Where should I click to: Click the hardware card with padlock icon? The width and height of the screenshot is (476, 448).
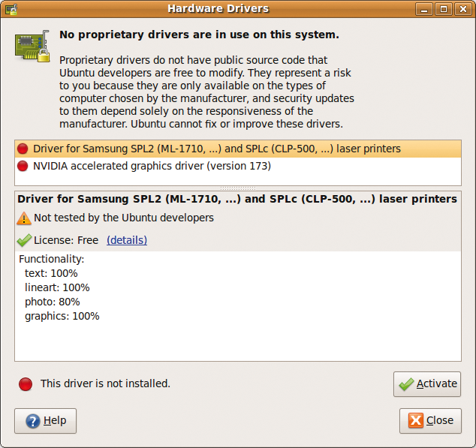32,47
